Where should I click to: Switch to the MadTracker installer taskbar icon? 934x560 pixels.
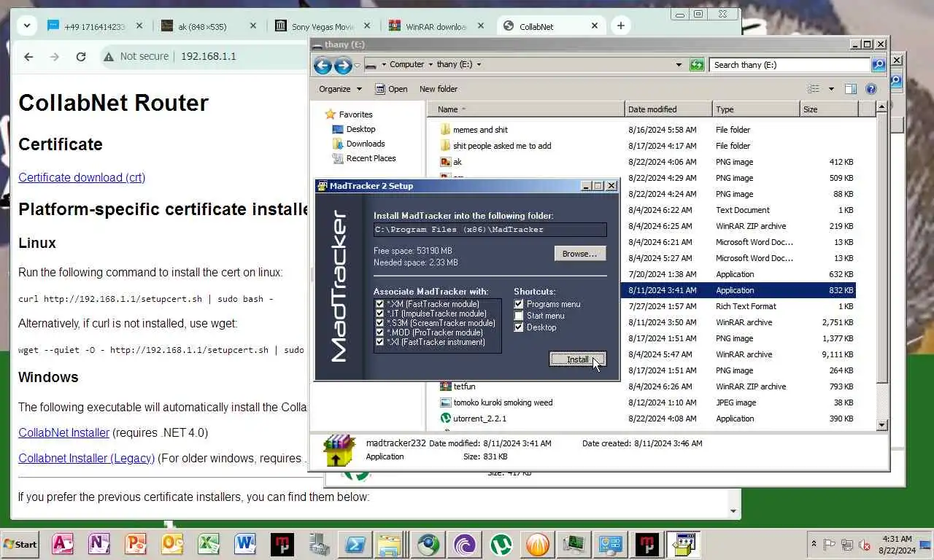pyautogui.click(x=684, y=544)
